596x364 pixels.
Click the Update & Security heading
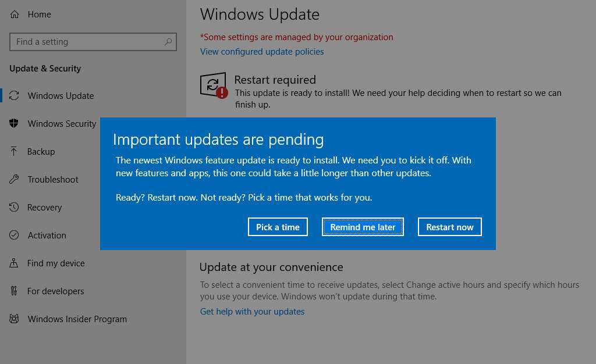[45, 68]
